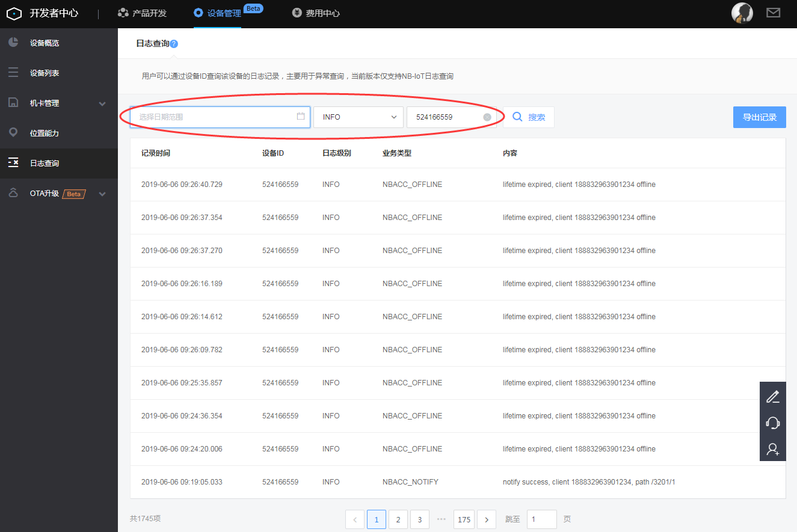
Task: Open 设备概览 in sidebar
Action: (x=59, y=43)
